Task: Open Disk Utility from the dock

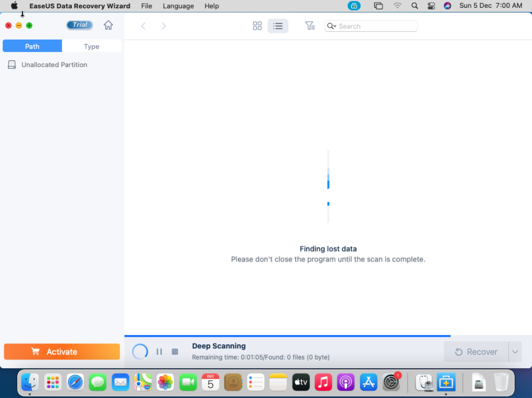Action: (424, 382)
